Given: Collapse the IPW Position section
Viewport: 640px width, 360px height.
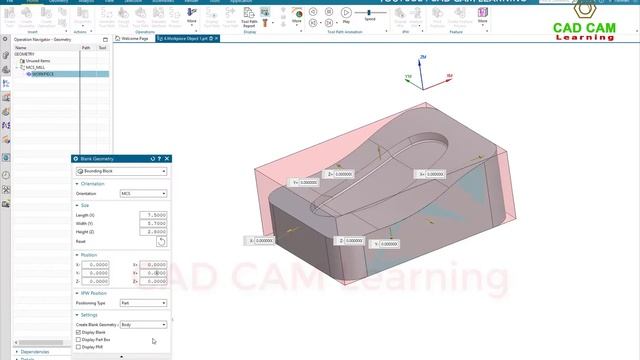Looking at the screenshot, I should tap(77, 293).
